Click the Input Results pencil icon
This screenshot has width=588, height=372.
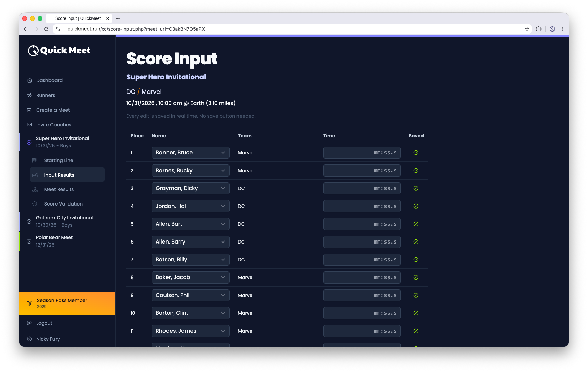(x=36, y=175)
